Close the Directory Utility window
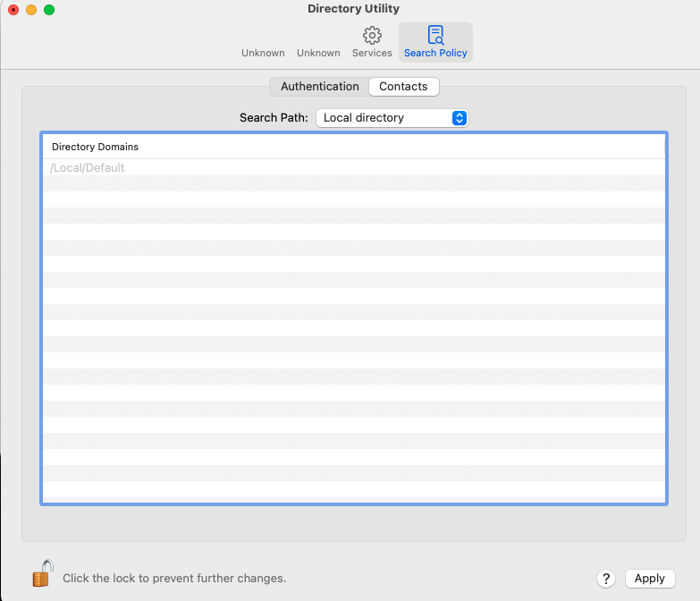Viewport: 700px width, 601px height. coord(13,9)
